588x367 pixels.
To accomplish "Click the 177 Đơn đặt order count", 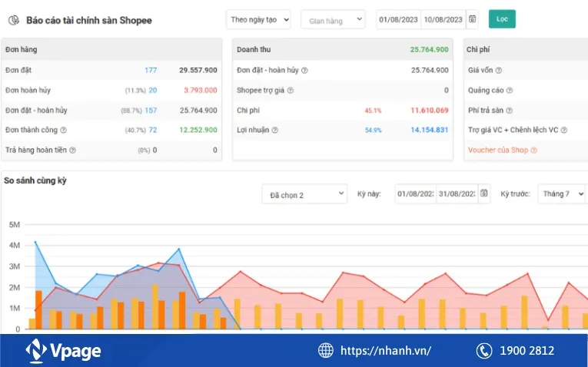I will 150,70.
